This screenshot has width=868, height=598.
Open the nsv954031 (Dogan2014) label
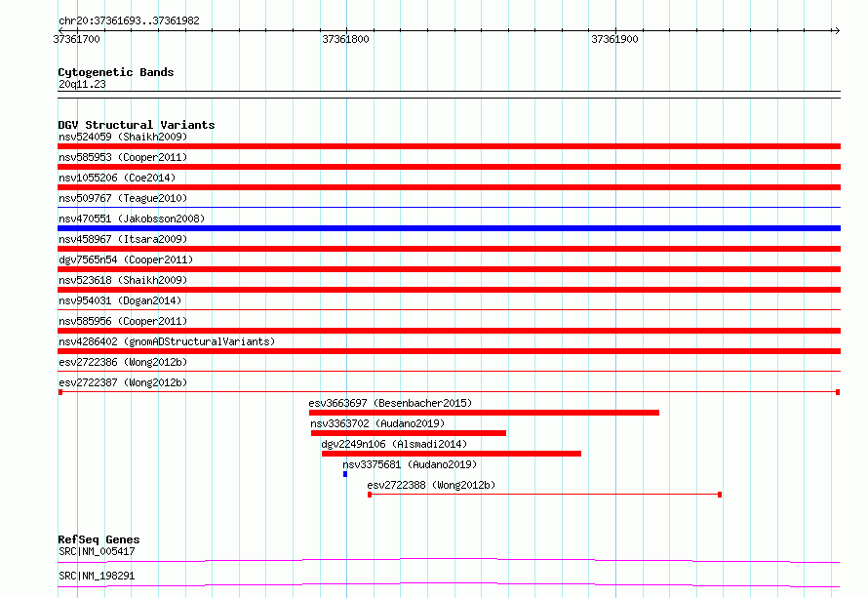tap(120, 300)
